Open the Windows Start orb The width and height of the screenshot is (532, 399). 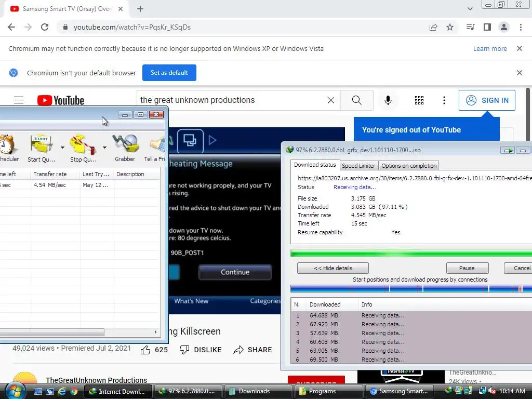[15, 391]
